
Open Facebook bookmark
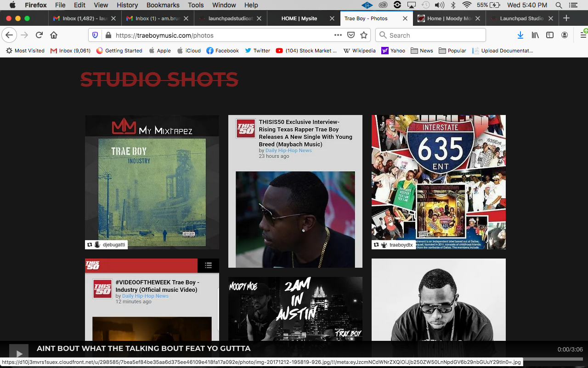[x=222, y=51]
